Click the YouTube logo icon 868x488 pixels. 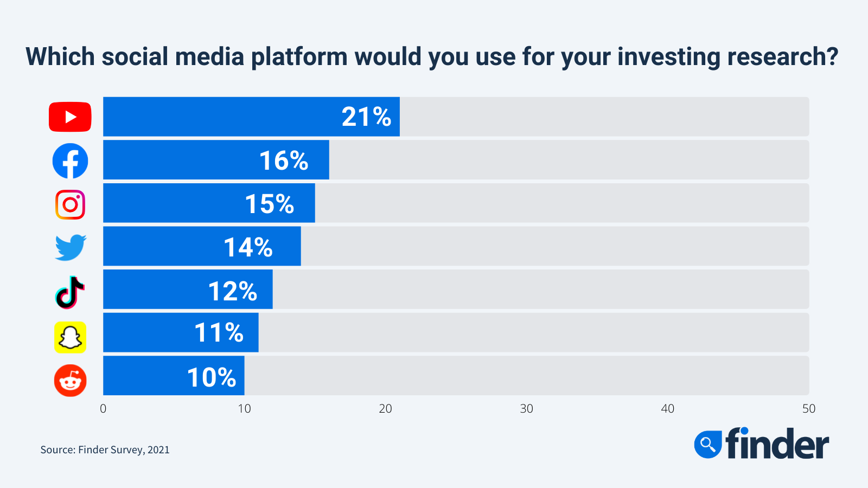click(x=70, y=117)
